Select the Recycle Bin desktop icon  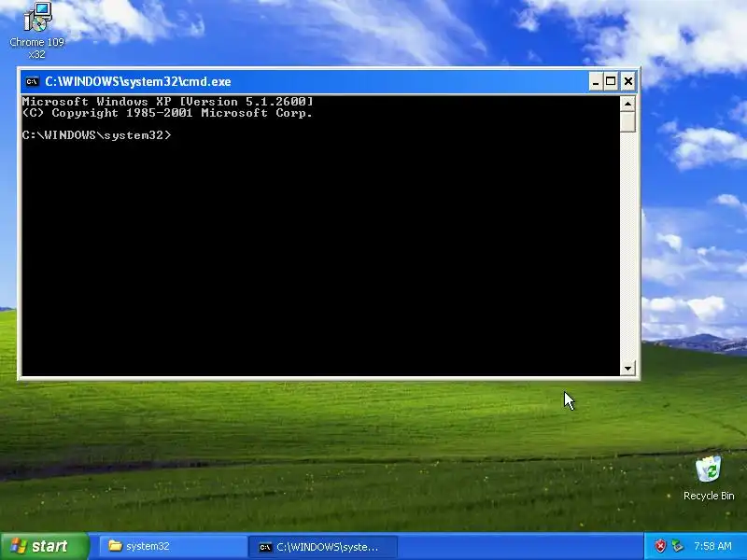[x=709, y=478]
